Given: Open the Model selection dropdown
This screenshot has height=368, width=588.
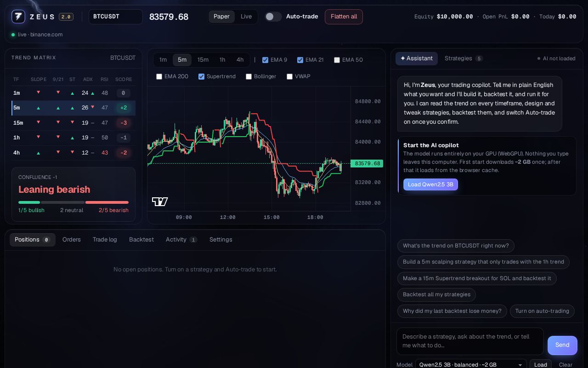Looking at the screenshot, I should click(x=471, y=364).
